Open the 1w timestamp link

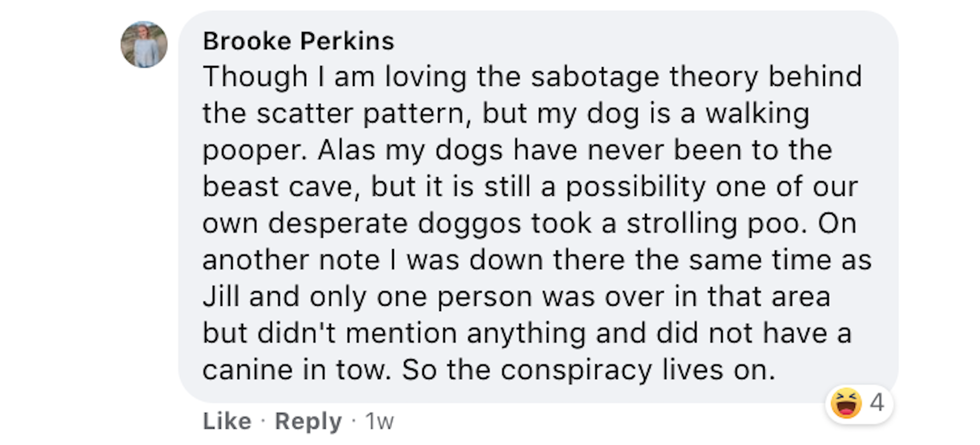coord(379,421)
